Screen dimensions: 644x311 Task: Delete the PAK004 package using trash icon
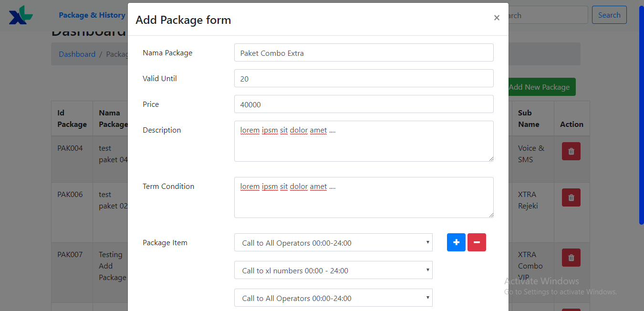click(x=571, y=151)
